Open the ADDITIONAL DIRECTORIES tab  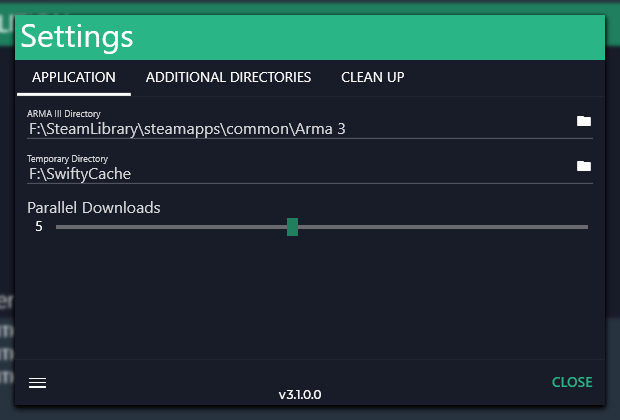[x=228, y=77]
